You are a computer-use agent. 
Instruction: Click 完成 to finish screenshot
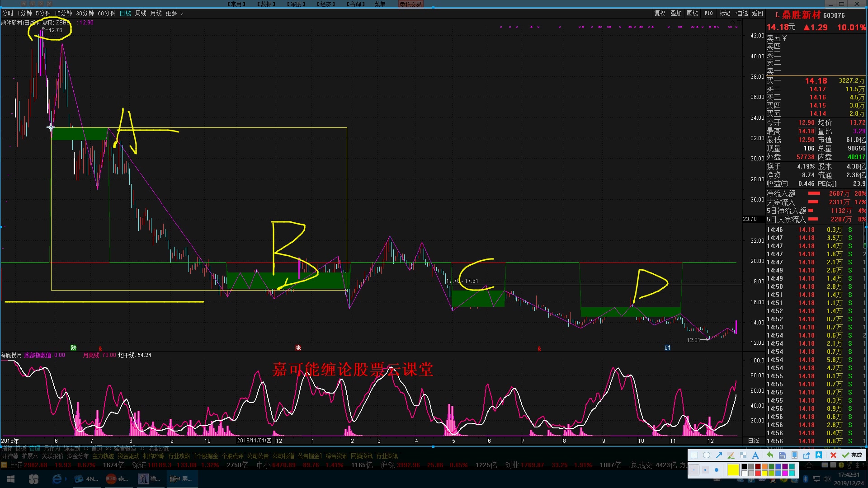click(x=852, y=455)
